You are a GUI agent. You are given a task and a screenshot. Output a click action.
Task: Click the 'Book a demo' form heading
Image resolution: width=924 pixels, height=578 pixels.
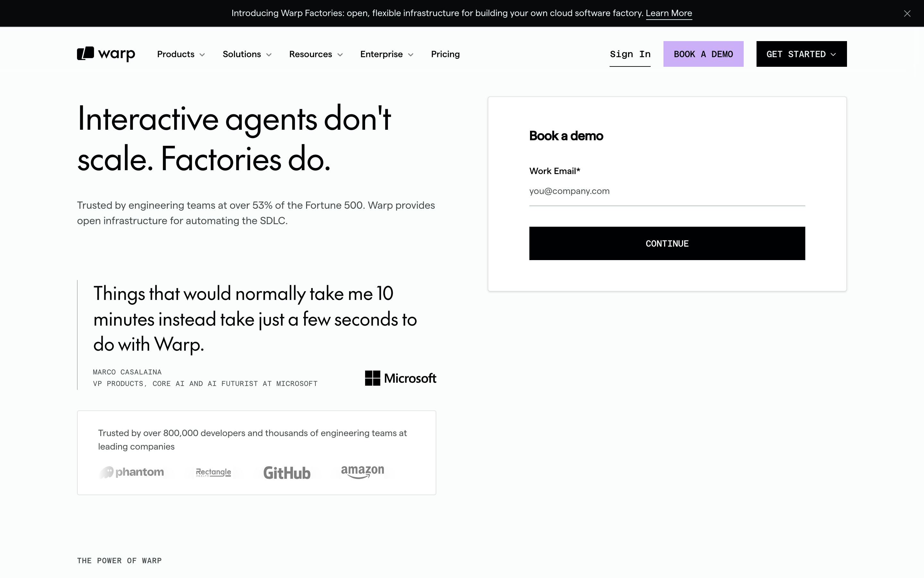tap(566, 136)
